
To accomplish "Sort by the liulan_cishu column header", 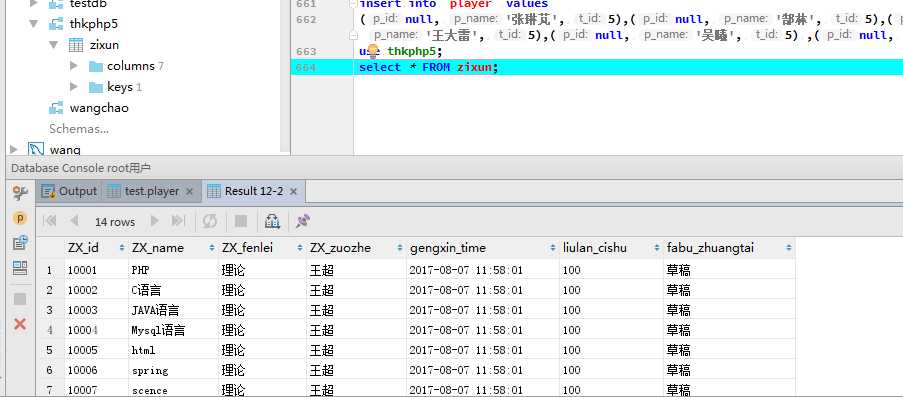I will (612, 248).
